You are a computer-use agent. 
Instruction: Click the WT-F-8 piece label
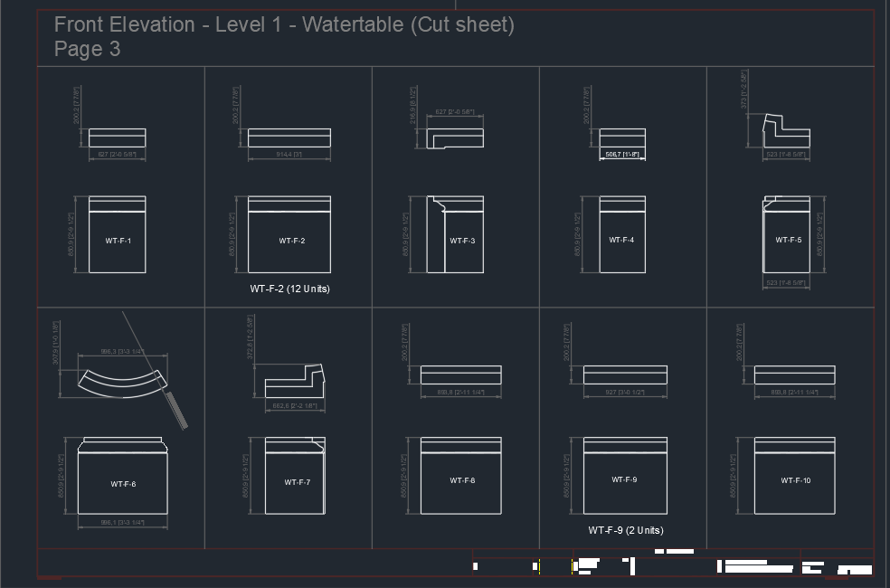coord(462,480)
